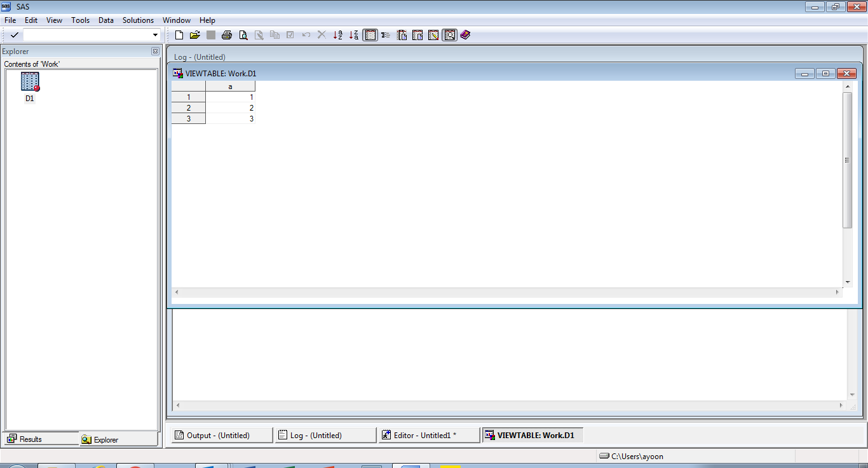This screenshot has height=468, width=868.
Task: Open print preview from the toolbar
Action: coord(243,35)
